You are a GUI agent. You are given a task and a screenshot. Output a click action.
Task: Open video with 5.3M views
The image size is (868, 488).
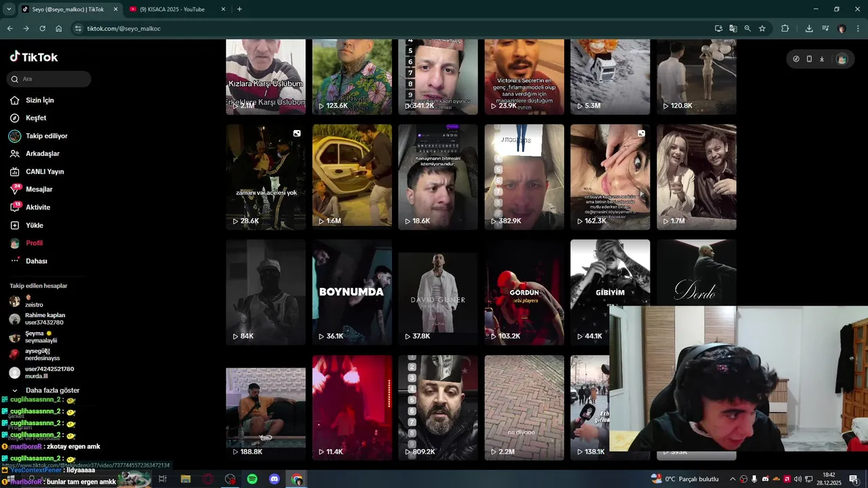610,77
